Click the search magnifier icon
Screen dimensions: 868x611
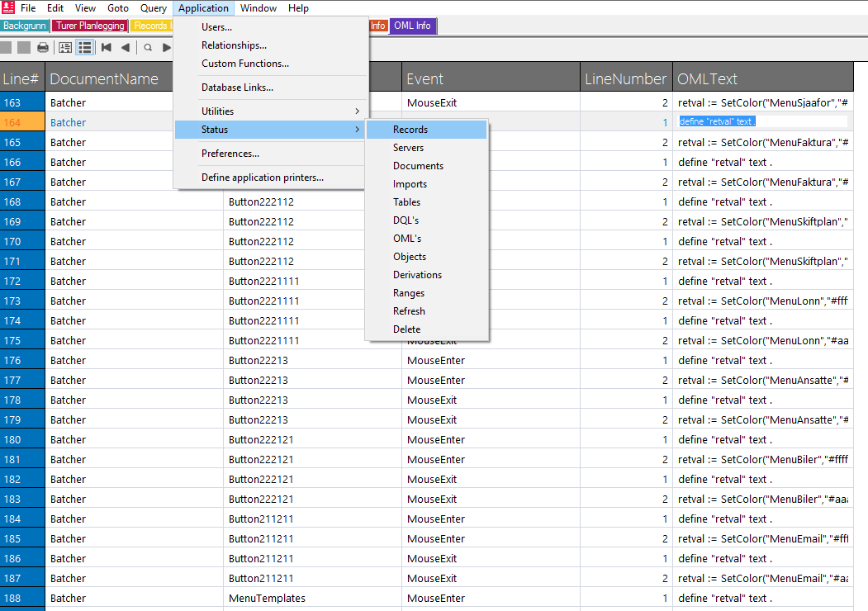click(148, 48)
